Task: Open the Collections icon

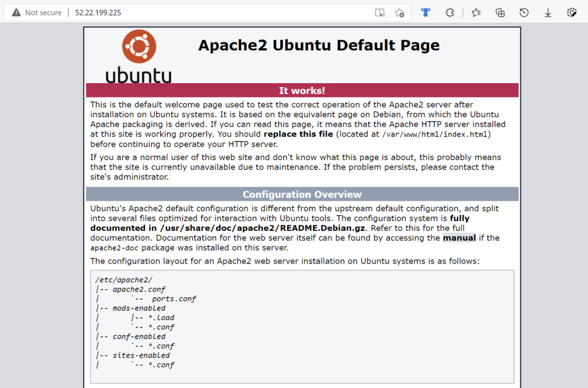Action: click(x=500, y=13)
